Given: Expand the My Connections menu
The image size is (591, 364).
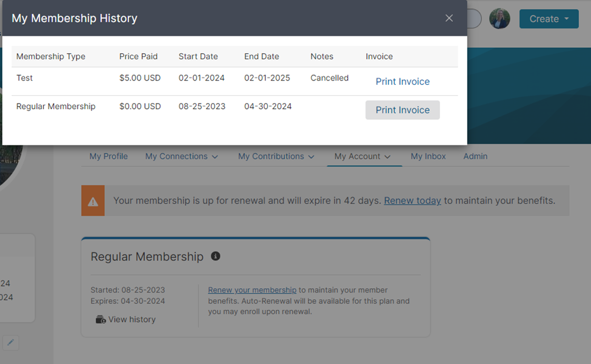Looking at the screenshot, I should tap(181, 156).
